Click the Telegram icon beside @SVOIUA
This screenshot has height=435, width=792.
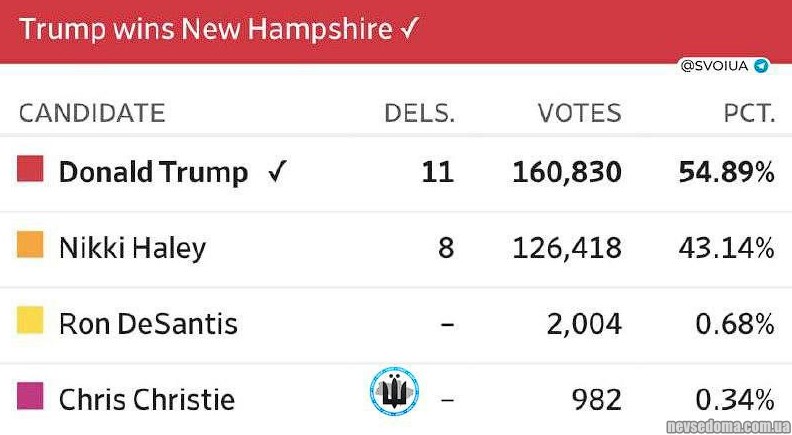762,67
